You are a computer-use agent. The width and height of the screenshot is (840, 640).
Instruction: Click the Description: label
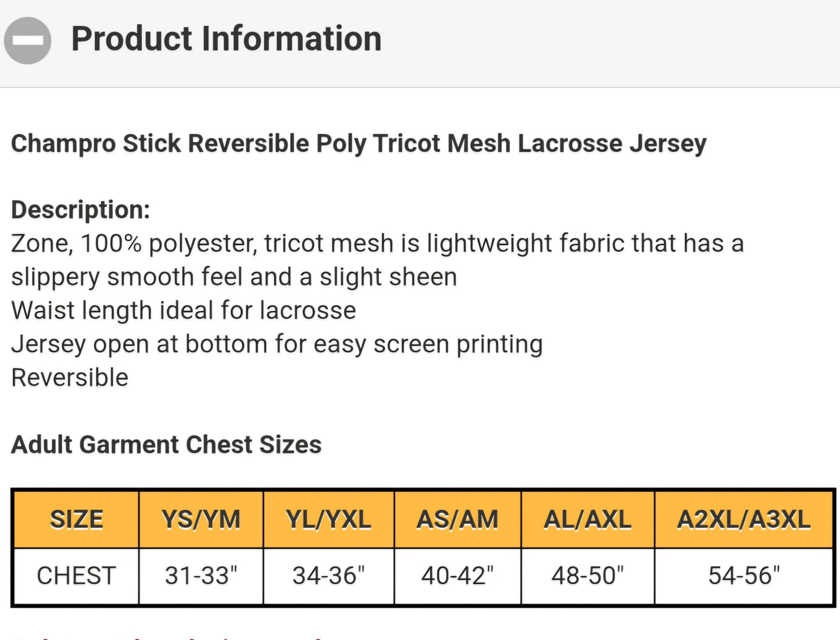click(81, 210)
